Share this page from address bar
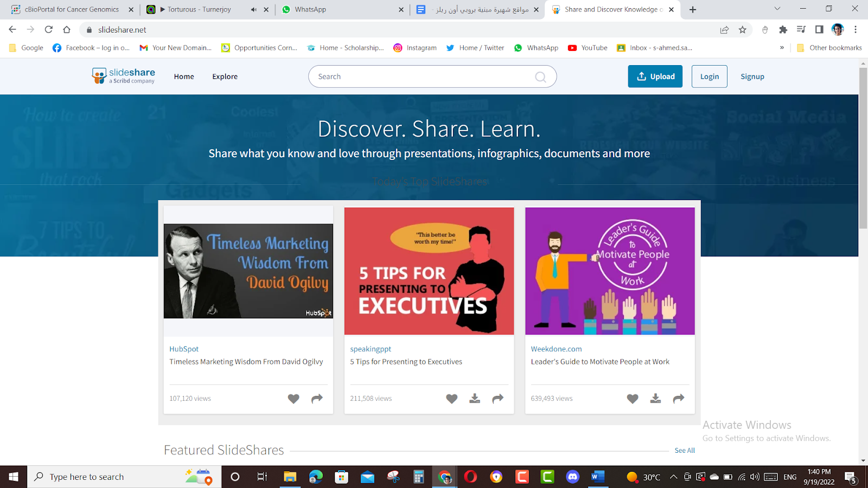 (724, 30)
